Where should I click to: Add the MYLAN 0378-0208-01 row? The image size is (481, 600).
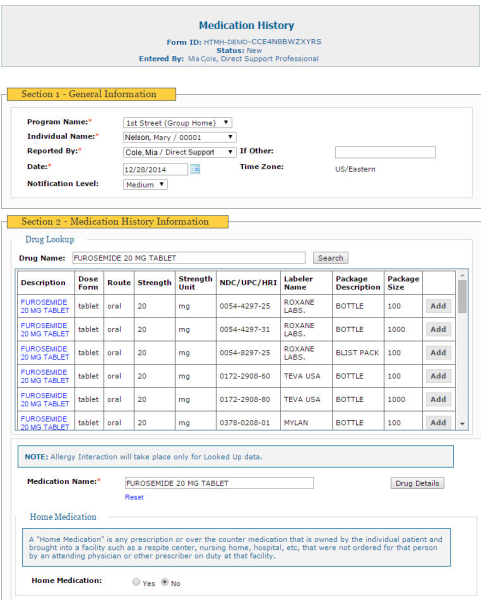pyautogui.click(x=439, y=422)
